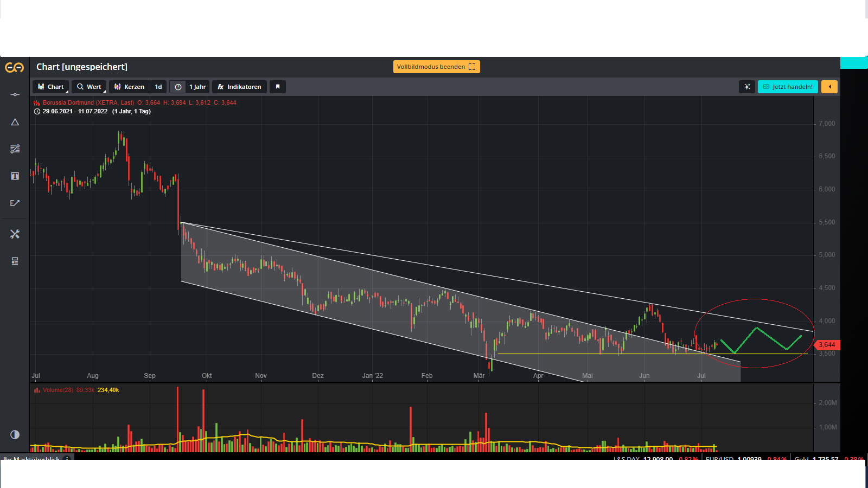Click the Jan '22 label on the time axis
868x488 pixels.
click(373, 376)
